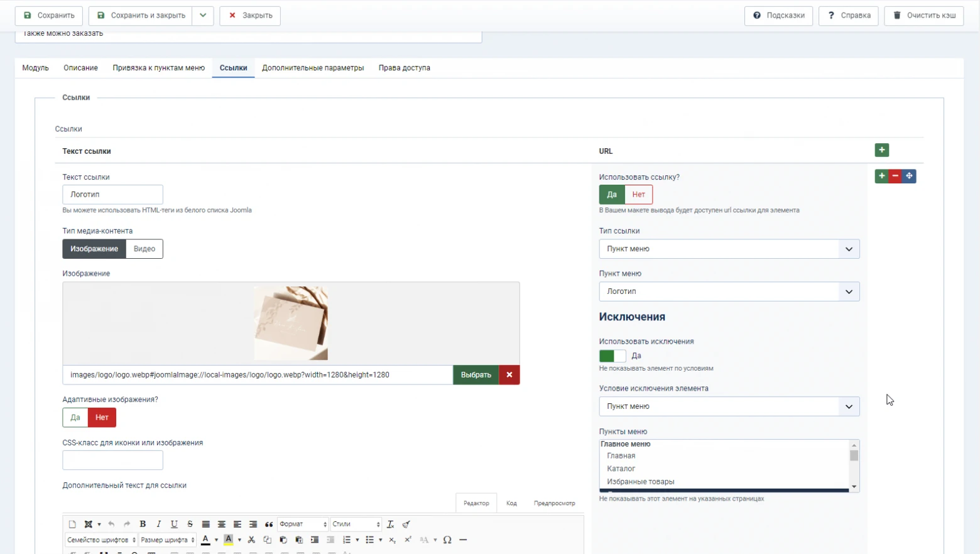The width and height of the screenshot is (980, 554).
Task: Set Use link to Да
Action: (x=612, y=195)
